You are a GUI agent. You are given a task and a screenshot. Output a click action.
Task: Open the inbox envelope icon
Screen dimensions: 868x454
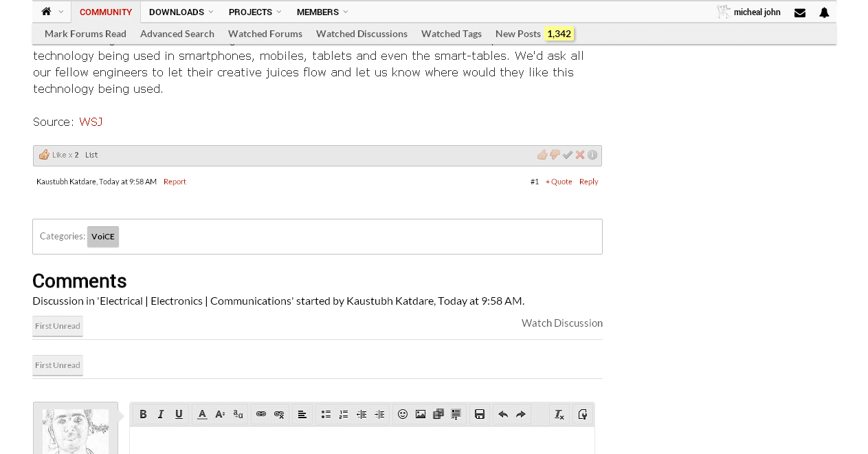800,12
